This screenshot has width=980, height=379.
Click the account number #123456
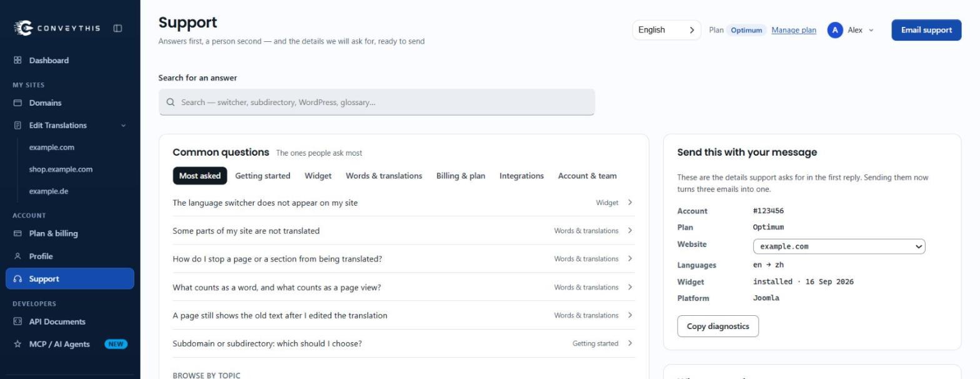click(768, 211)
